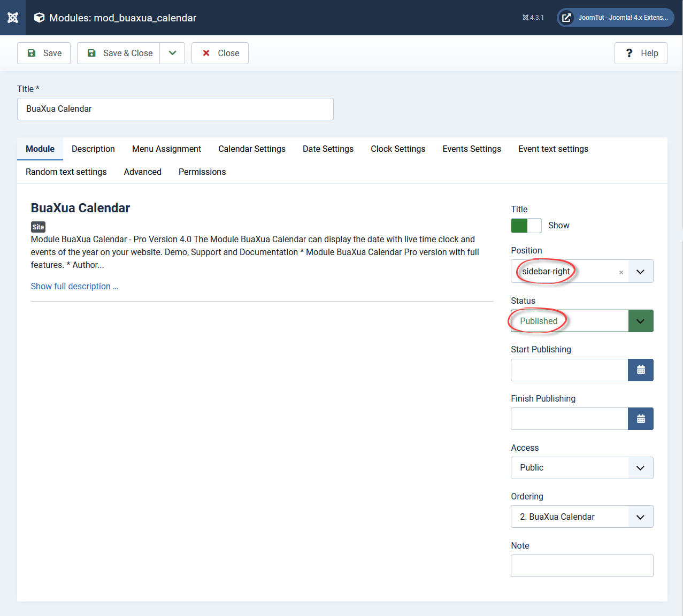
Task: Open the Clock Settings tab
Action: 398,149
